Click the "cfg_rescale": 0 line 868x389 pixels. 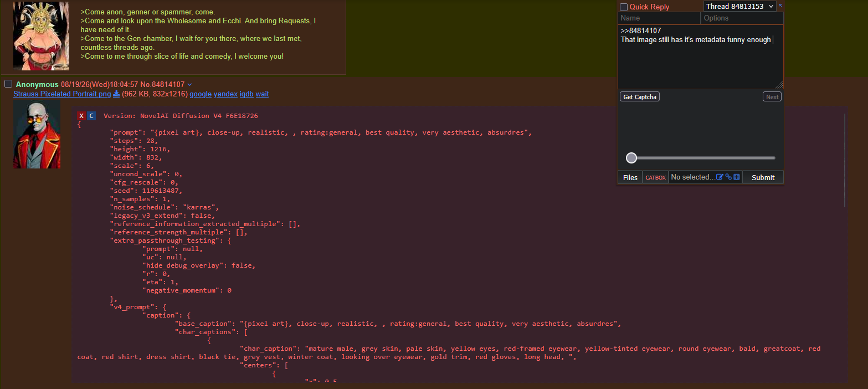click(144, 182)
